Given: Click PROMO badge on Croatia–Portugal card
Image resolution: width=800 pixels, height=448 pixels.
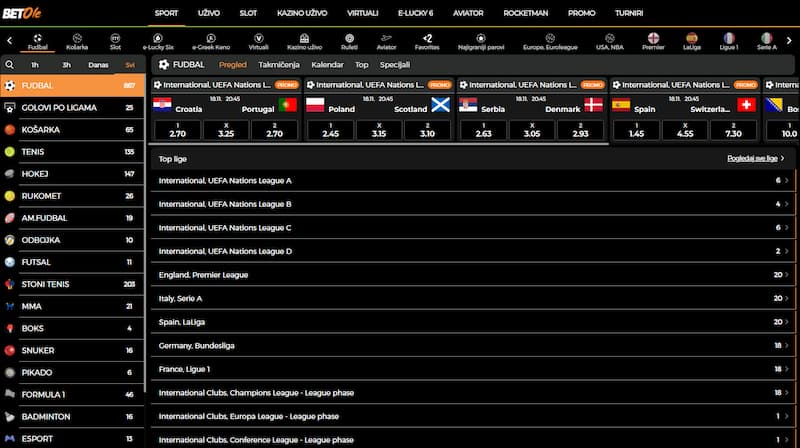Looking at the screenshot, I should click(286, 85).
